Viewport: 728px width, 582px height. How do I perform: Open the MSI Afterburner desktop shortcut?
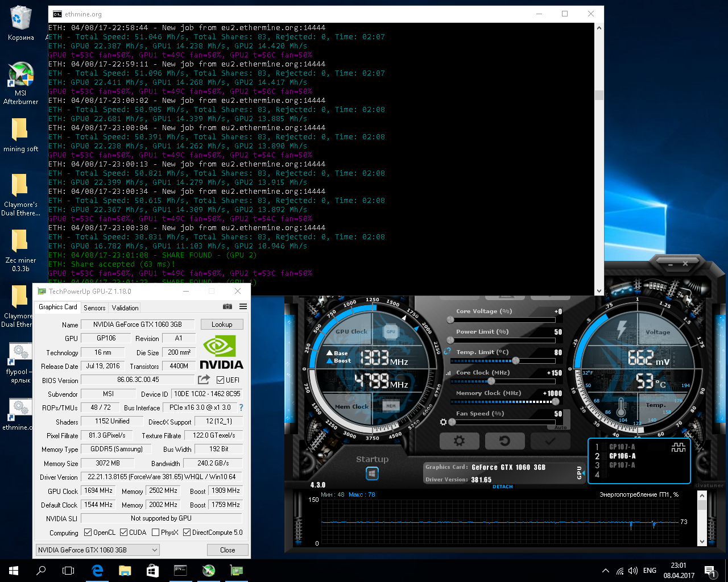[x=20, y=84]
